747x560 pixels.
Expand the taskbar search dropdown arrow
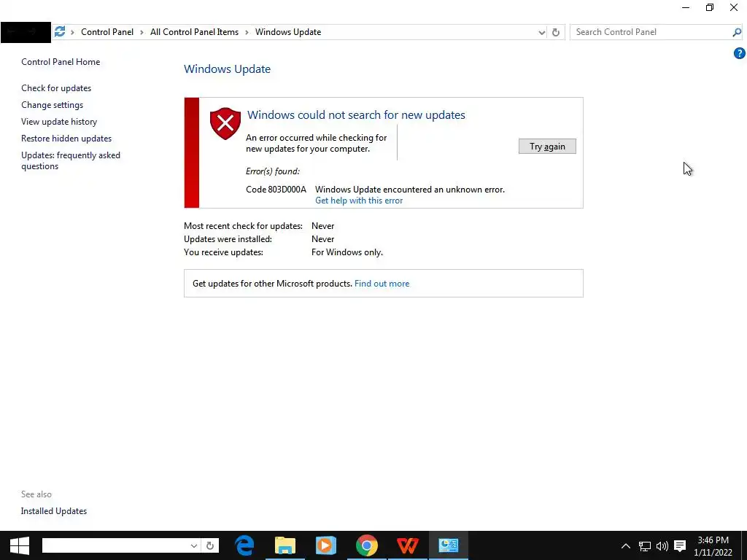pyautogui.click(x=193, y=545)
